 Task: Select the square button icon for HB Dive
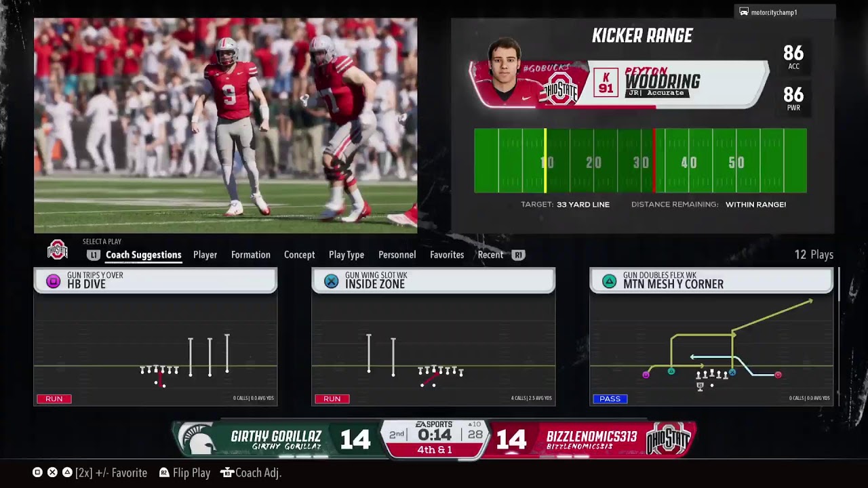[53, 281]
